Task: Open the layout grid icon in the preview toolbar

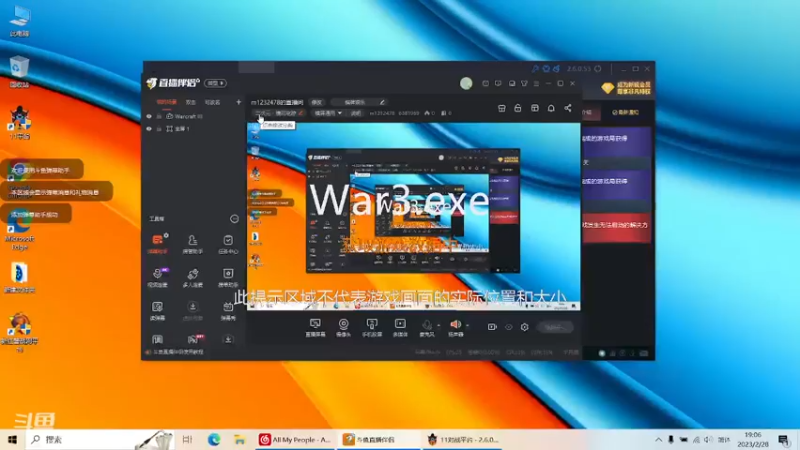Action: [535, 108]
